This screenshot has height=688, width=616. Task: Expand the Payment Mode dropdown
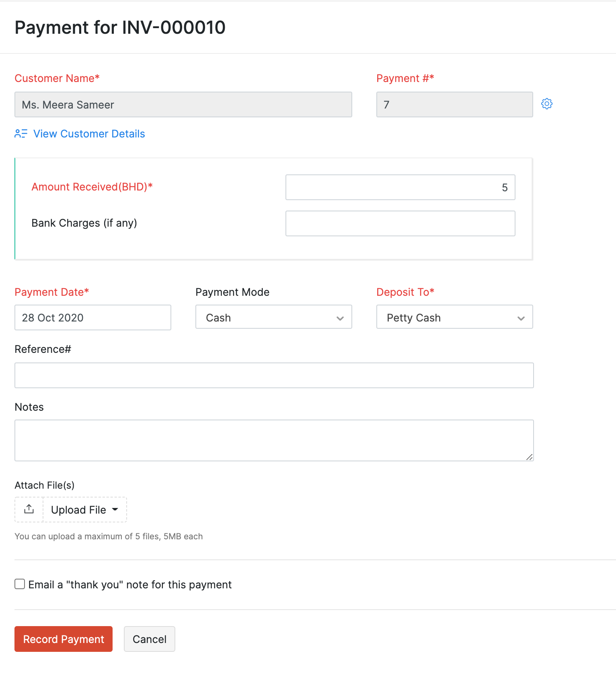pyautogui.click(x=273, y=317)
